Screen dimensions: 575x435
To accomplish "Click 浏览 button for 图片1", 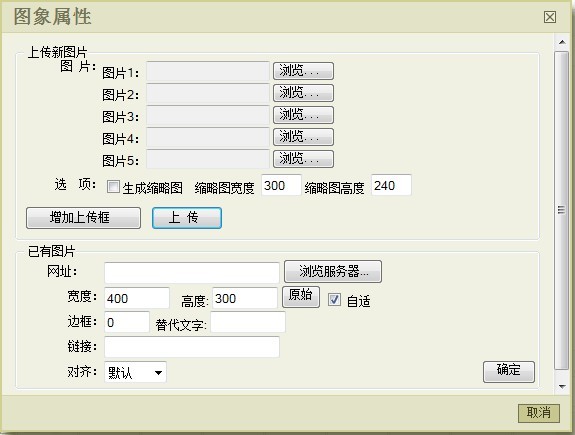I will (x=303, y=71).
